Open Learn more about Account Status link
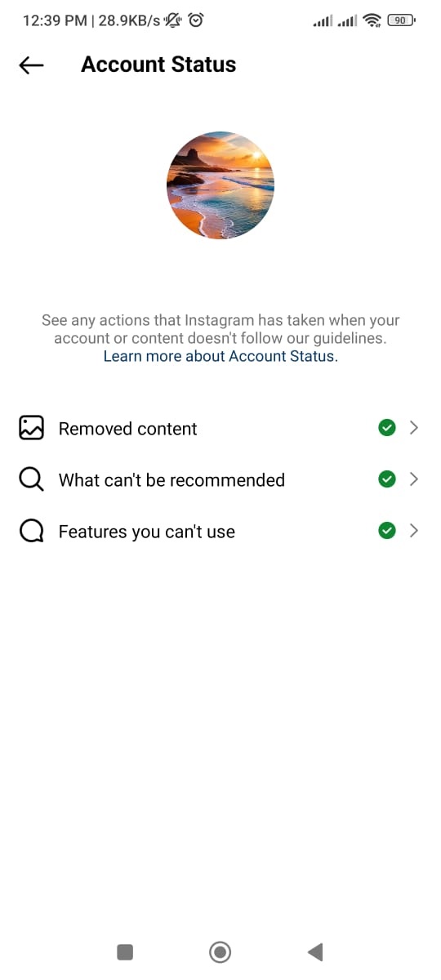Image resolution: width=441 pixels, height=980 pixels. [220, 356]
